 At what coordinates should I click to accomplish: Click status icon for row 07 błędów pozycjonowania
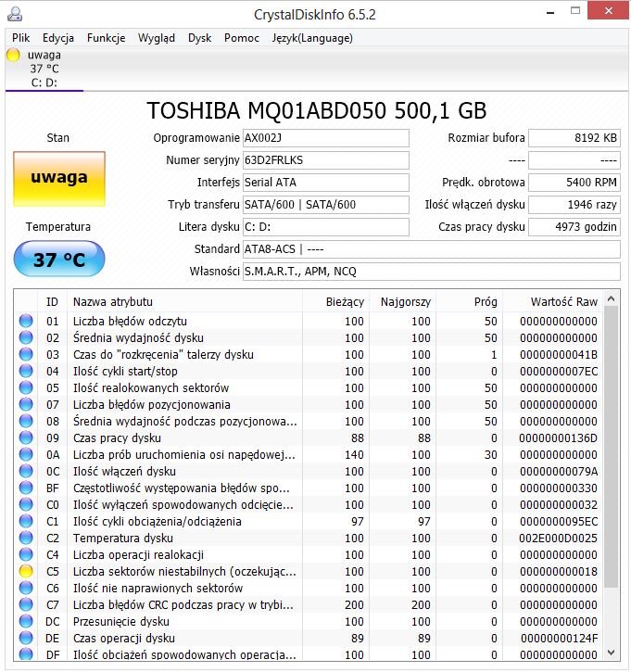[x=26, y=404]
